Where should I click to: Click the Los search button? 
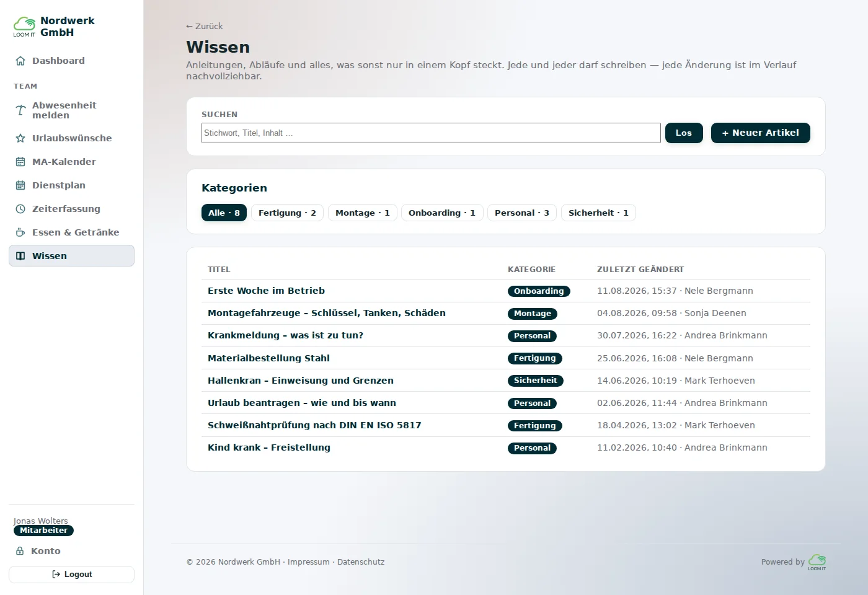684,133
